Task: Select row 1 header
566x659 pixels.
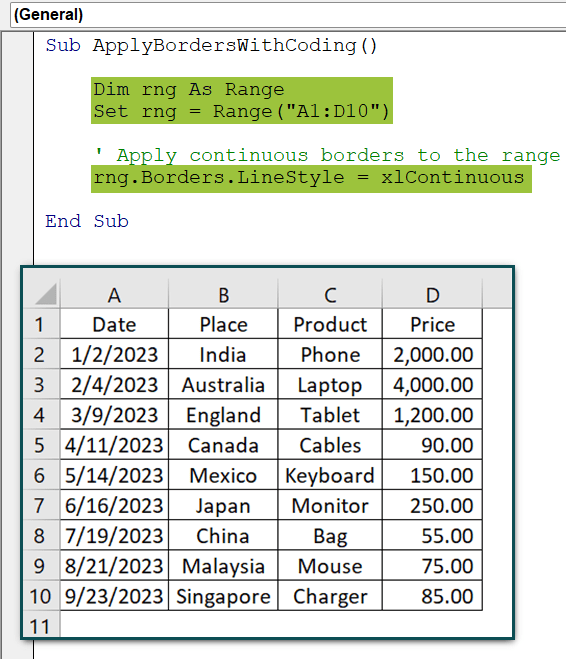Action: point(41,324)
